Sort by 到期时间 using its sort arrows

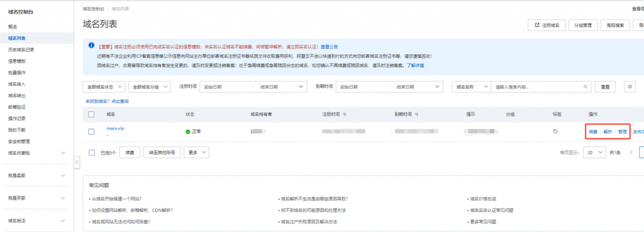pyautogui.click(x=416, y=114)
